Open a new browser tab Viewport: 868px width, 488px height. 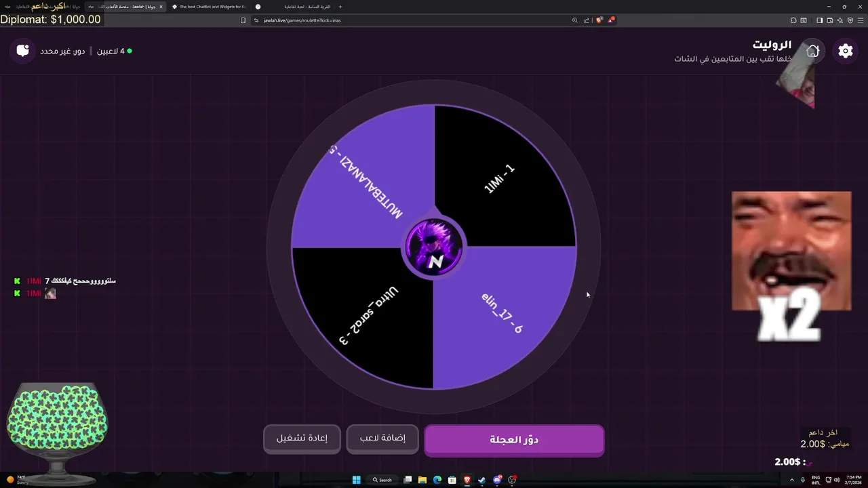[340, 7]
